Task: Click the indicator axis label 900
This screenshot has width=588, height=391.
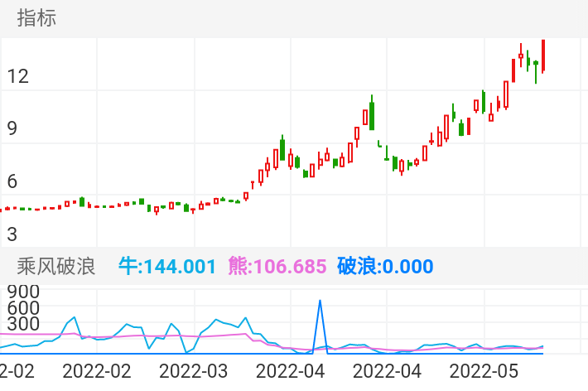Action: (23, 292)
